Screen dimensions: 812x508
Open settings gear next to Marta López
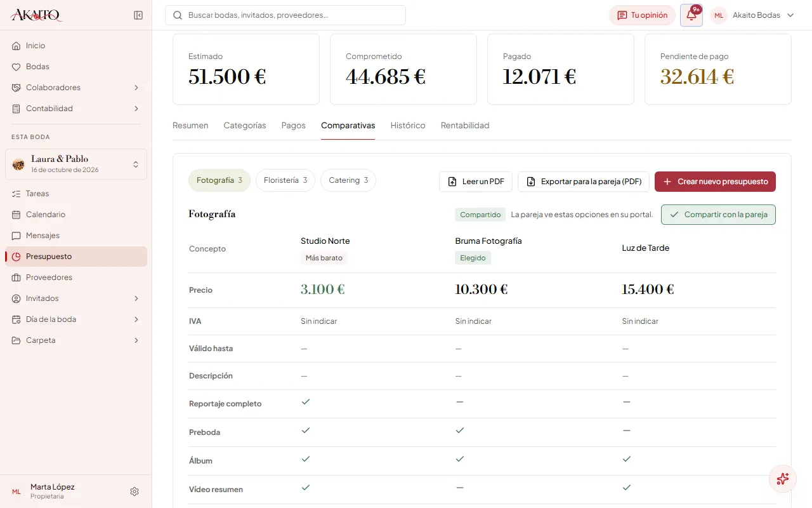tap(134, 491)
